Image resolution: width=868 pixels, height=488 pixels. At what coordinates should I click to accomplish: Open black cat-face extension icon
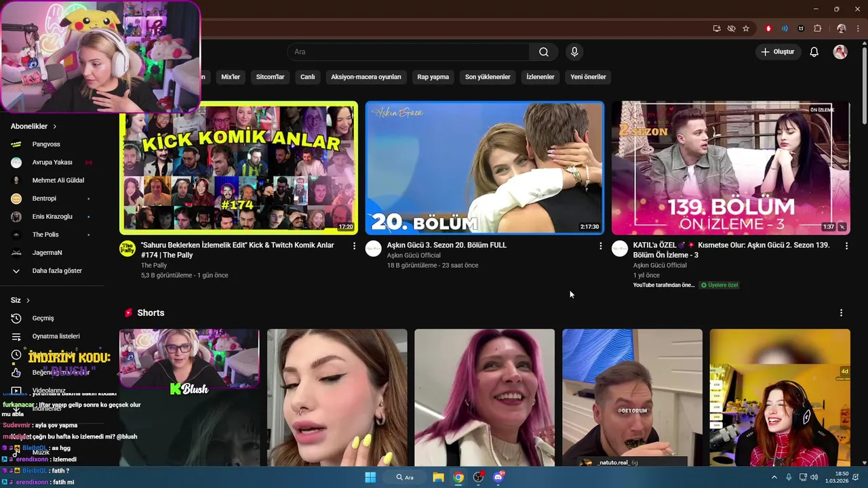pos(801,28)
